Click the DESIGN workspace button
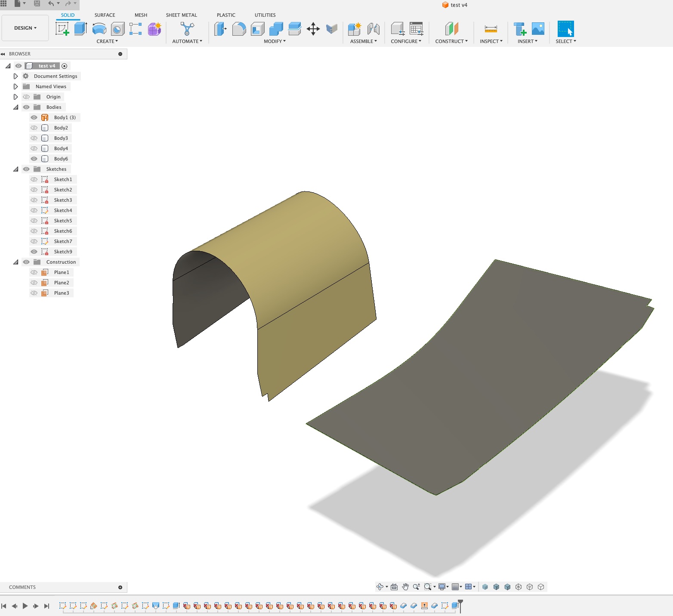The width and height of the screenshot is (673, 616). tap(25, 28)
